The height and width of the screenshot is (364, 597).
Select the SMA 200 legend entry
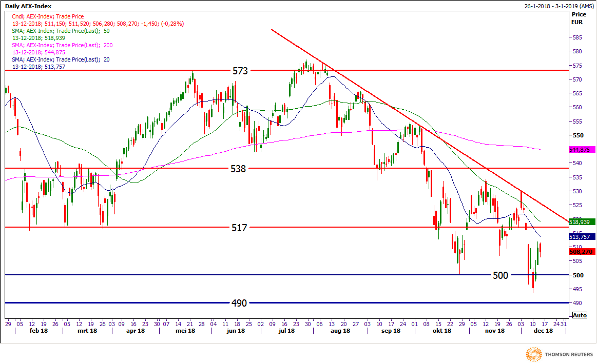click(62, 45)
